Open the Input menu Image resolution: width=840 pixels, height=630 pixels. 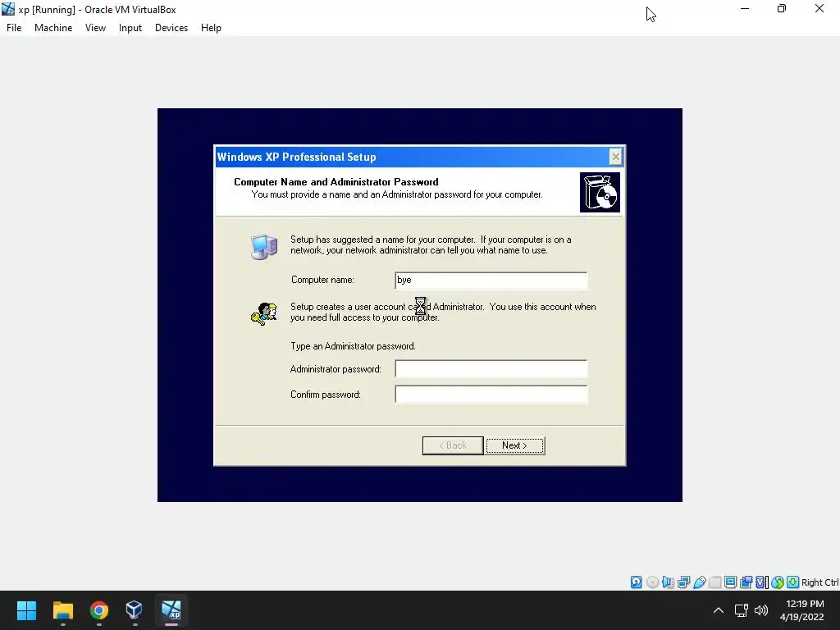tap(130, 28)
